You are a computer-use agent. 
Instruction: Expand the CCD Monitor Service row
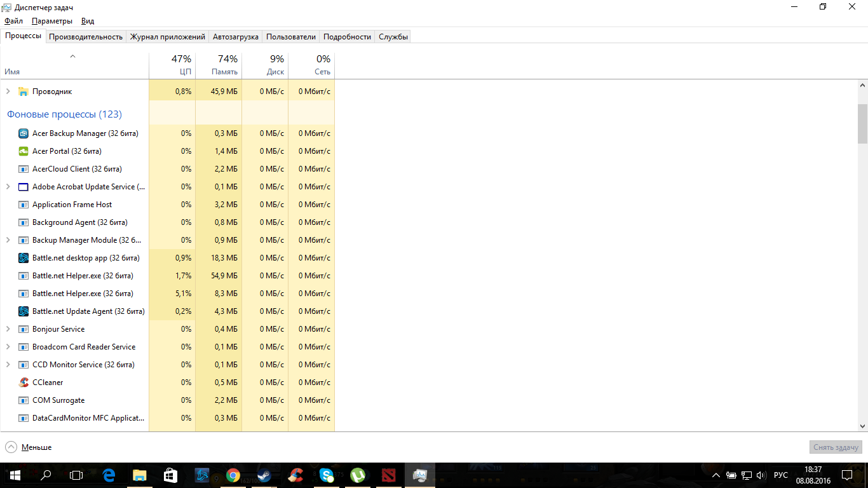[8, 365]
